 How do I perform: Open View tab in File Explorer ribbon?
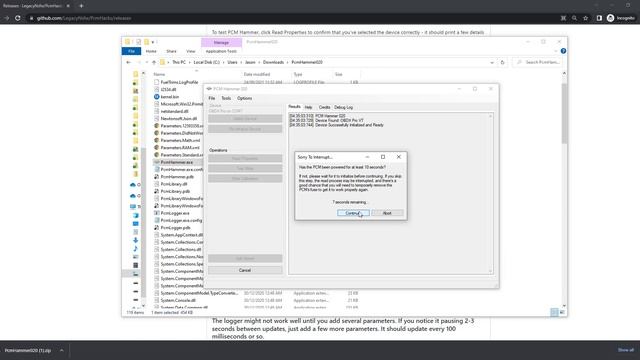(x=191, y=51)
